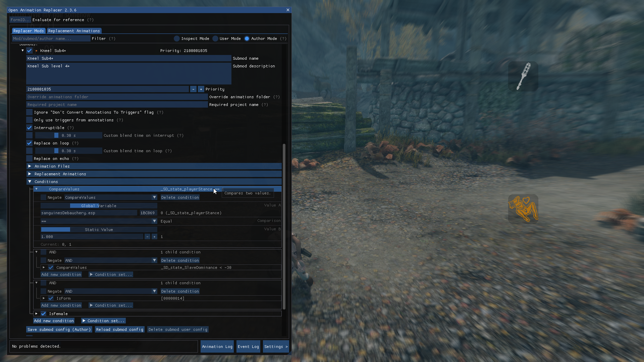Expand the Animation Files section

tap(154, 166)
